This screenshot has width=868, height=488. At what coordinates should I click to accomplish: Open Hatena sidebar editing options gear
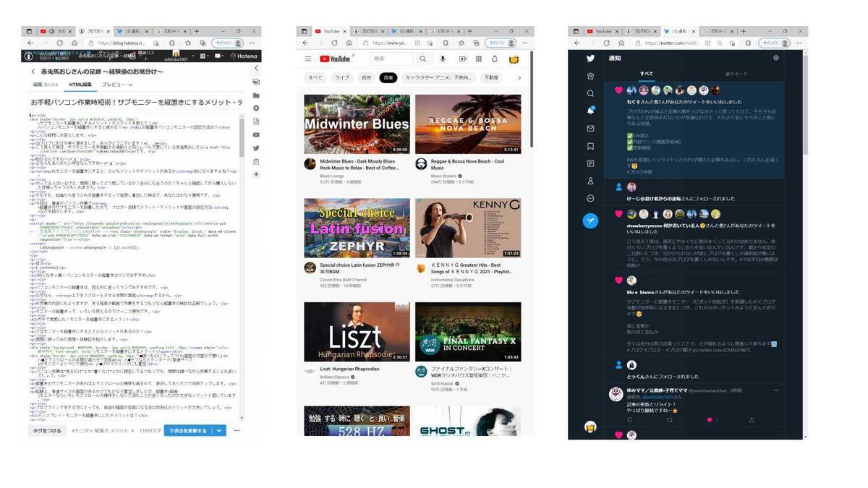[x=256, y=108]
